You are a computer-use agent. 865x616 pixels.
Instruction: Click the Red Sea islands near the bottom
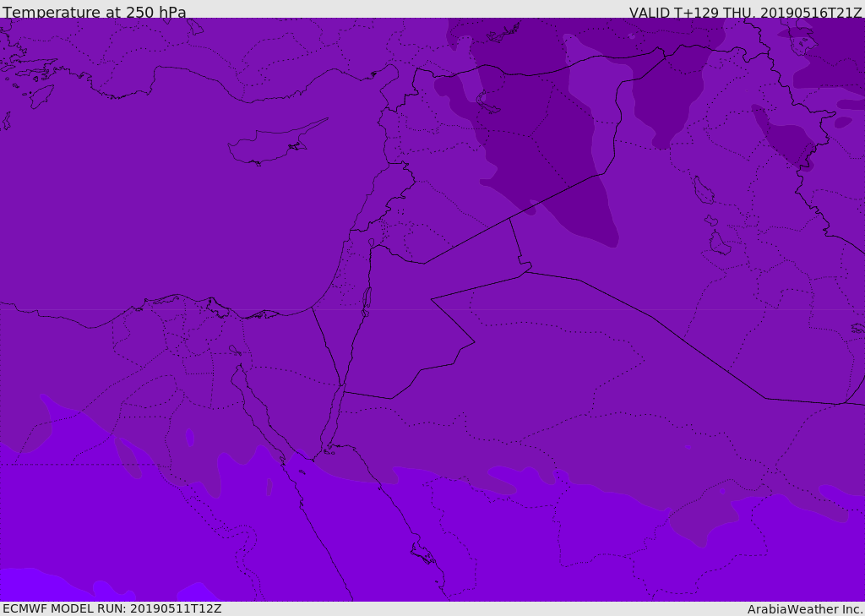tap(422, 553)
